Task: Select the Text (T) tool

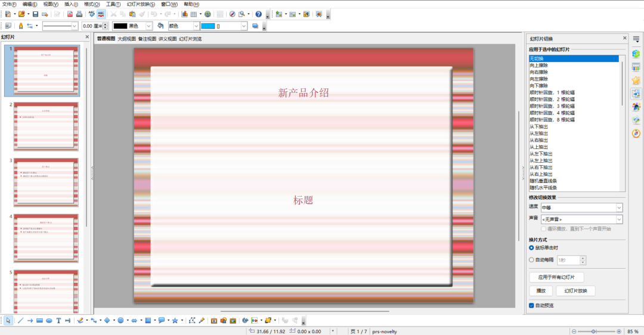Action: pos(58,320)
